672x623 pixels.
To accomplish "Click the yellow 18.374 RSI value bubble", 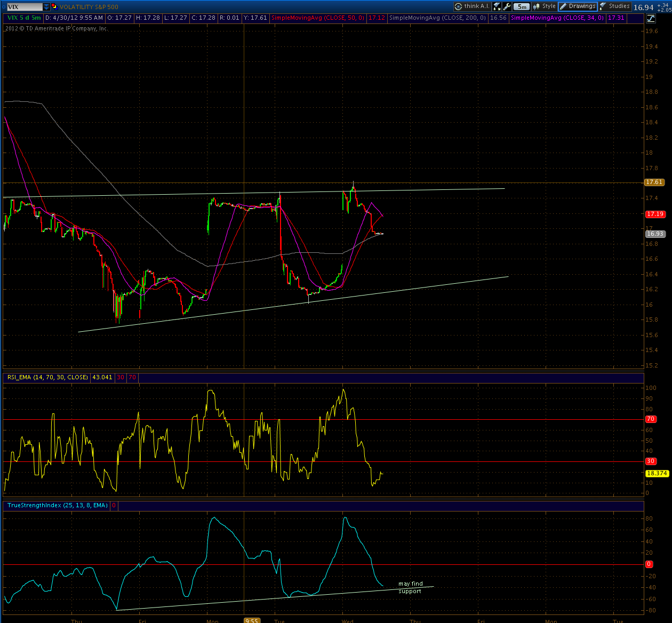I will [657, 473].
